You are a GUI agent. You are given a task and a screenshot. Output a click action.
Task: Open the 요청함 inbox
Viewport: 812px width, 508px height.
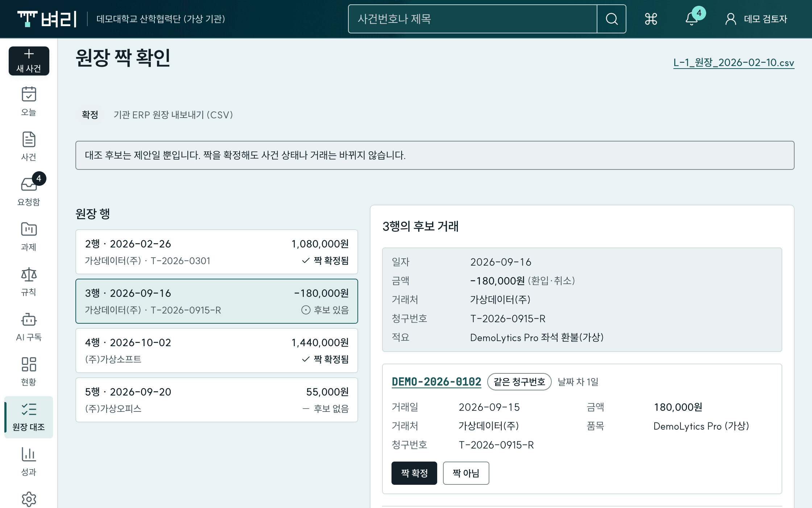29,191
